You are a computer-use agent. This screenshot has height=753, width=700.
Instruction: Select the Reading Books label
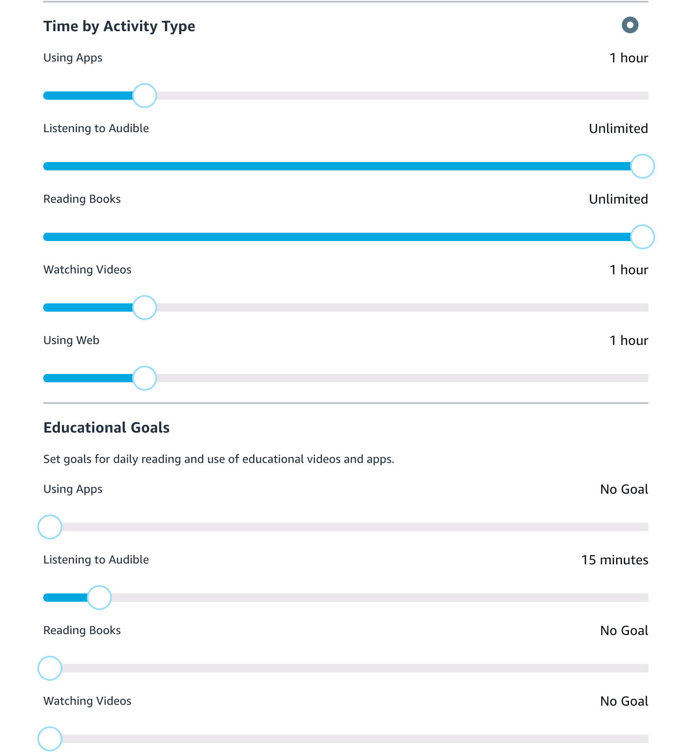point(81,199)
